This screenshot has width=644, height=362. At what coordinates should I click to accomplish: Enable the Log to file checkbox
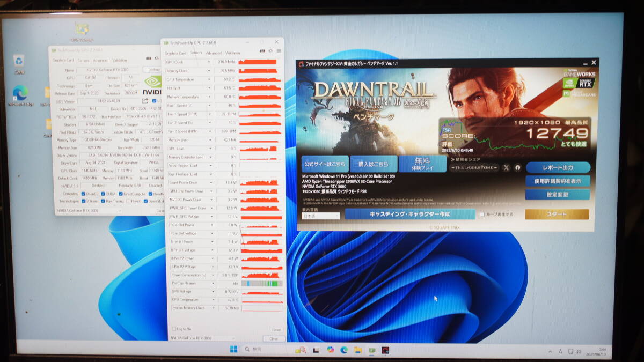(173, 329)
